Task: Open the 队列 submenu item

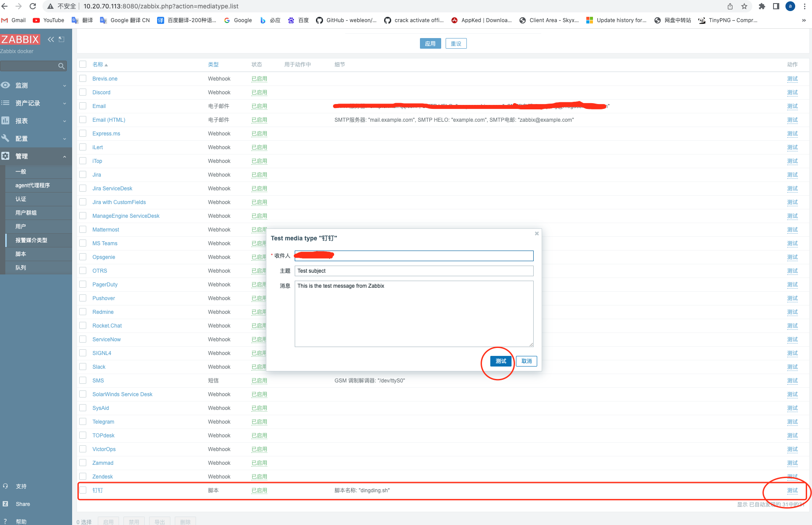Action: click(38, 268)
